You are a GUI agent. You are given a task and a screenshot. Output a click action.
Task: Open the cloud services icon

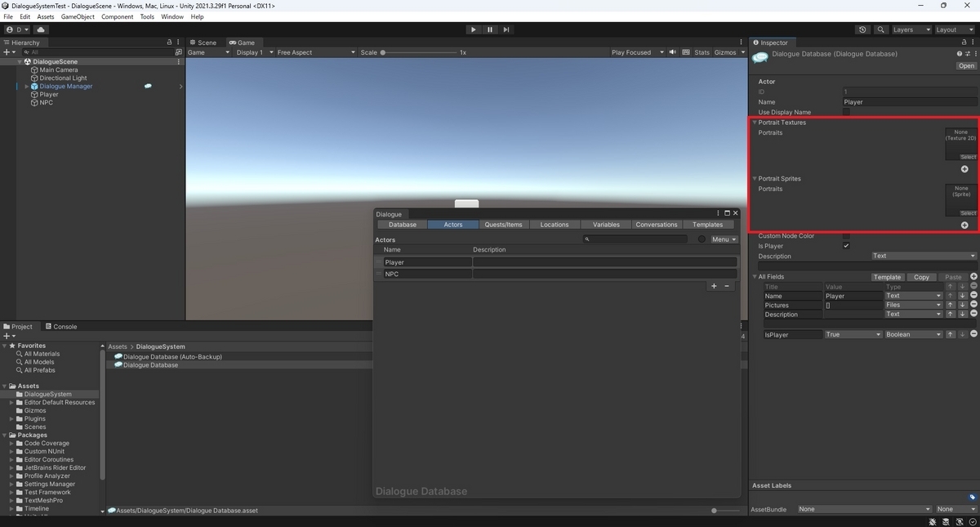click(40, 29)
